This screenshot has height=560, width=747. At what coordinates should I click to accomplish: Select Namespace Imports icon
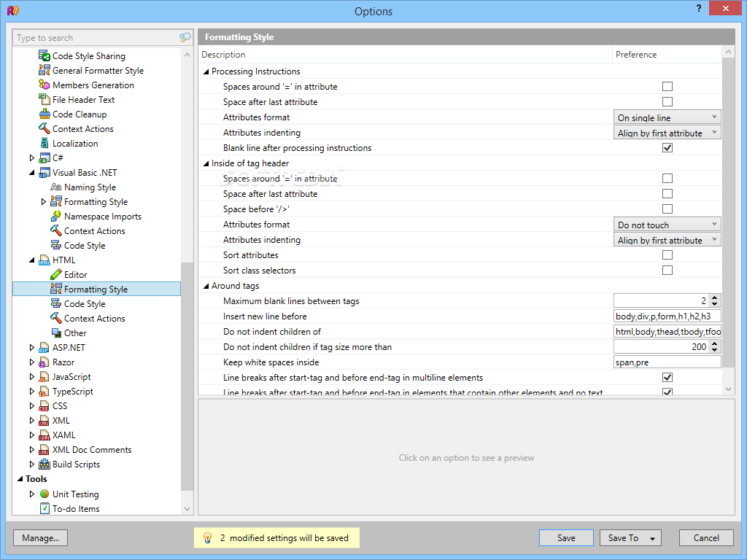55,216
